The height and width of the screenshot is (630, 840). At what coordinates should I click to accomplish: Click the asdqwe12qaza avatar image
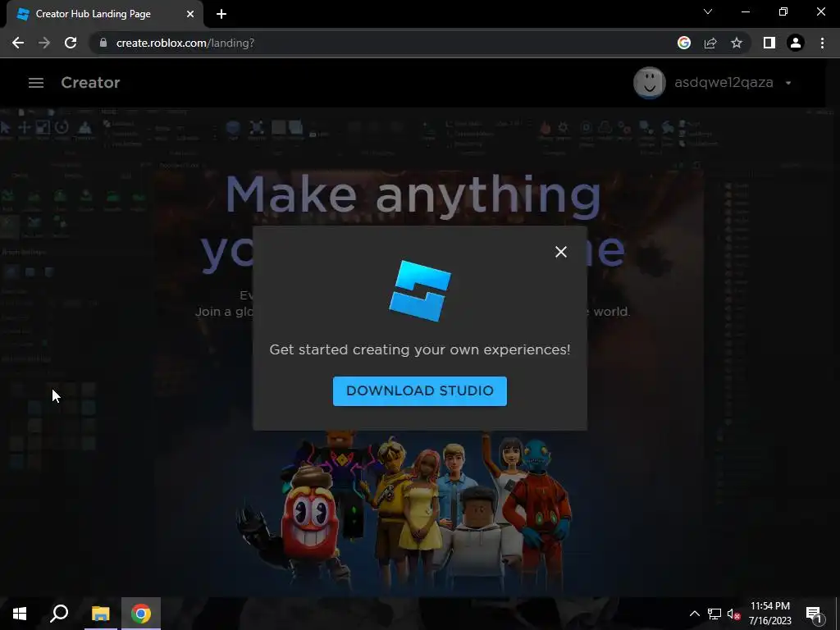coord(650,83)
